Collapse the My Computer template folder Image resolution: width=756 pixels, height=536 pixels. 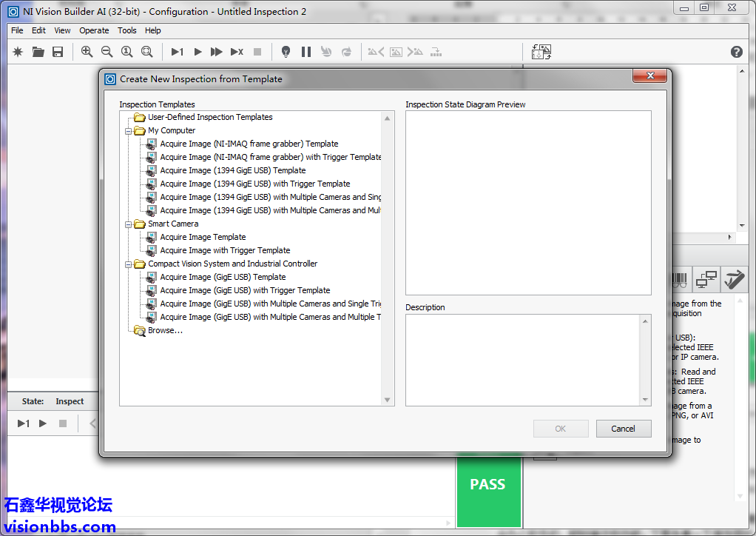pyautogui.click(x=129, y=131)
